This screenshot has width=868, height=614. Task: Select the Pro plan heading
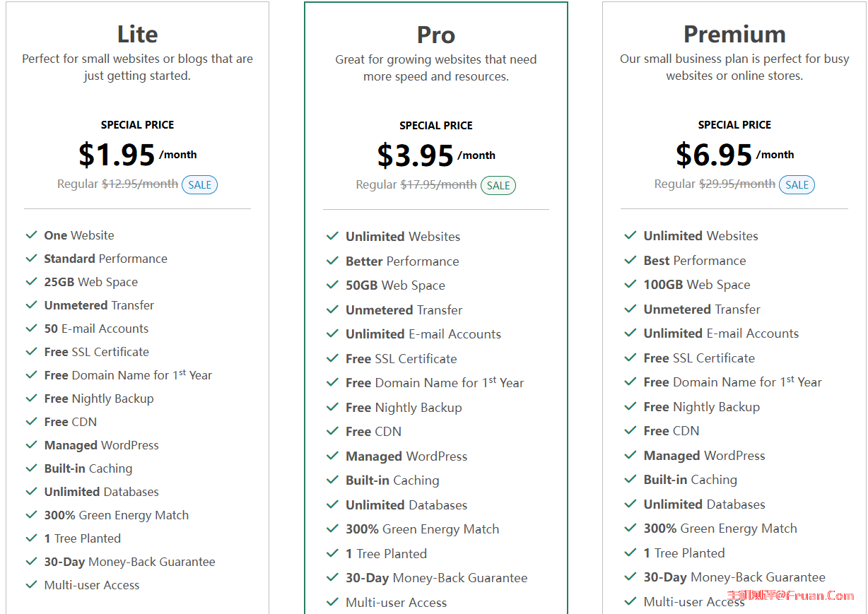[x=436, y=35]
